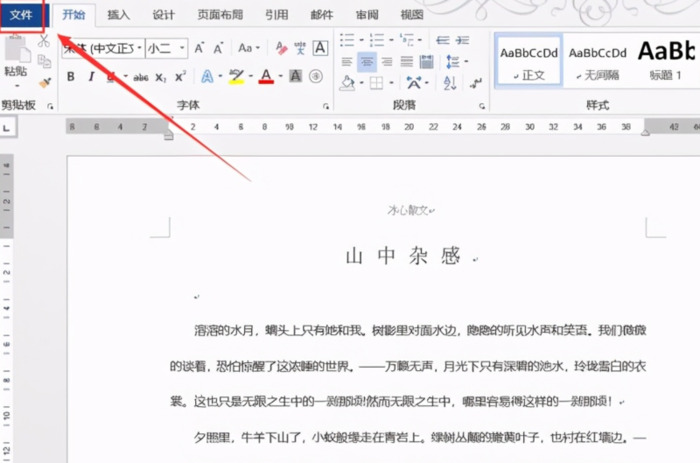Open the Font dialog launcher
700x463 pixels.
pyautogui.click(x=326, y=106)
